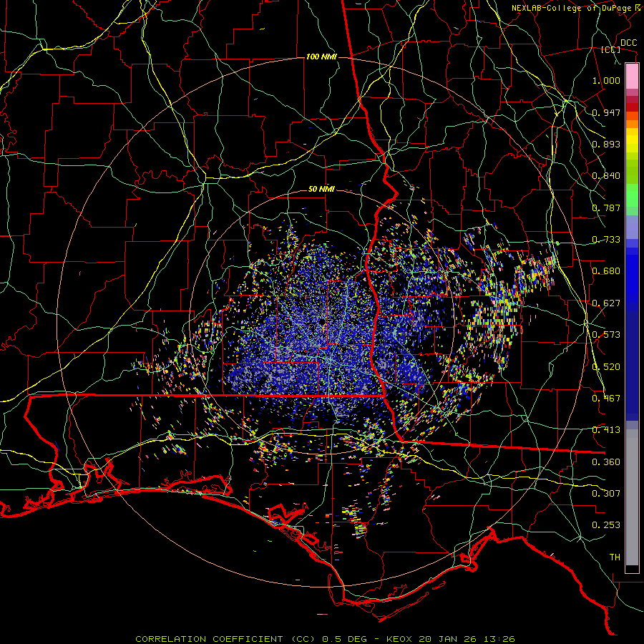Click the yellow segment of the color bar
Viewport: 644px width, 644px height.
pyautogui.click(x=632, y=141)
